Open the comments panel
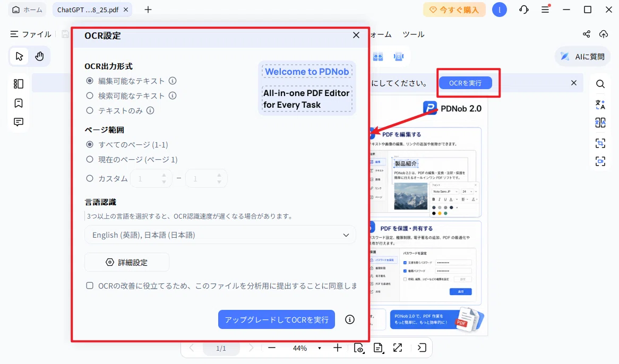Viewport: 619px width, 364px height. pyautogui.click(x=19, y=122)
